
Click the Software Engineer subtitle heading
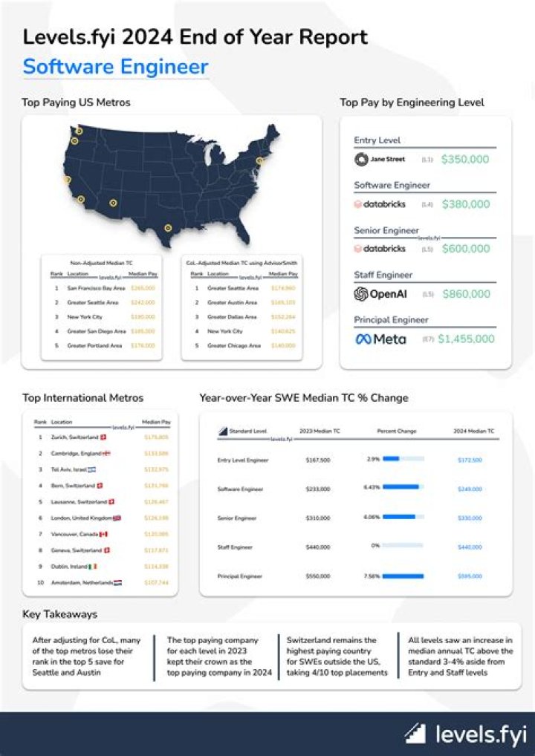[115, 67]
